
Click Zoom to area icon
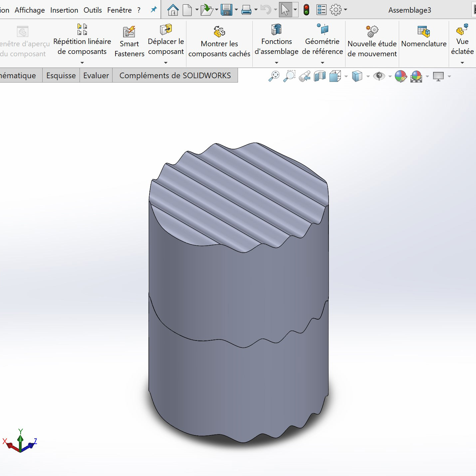[x=289, y=76]
